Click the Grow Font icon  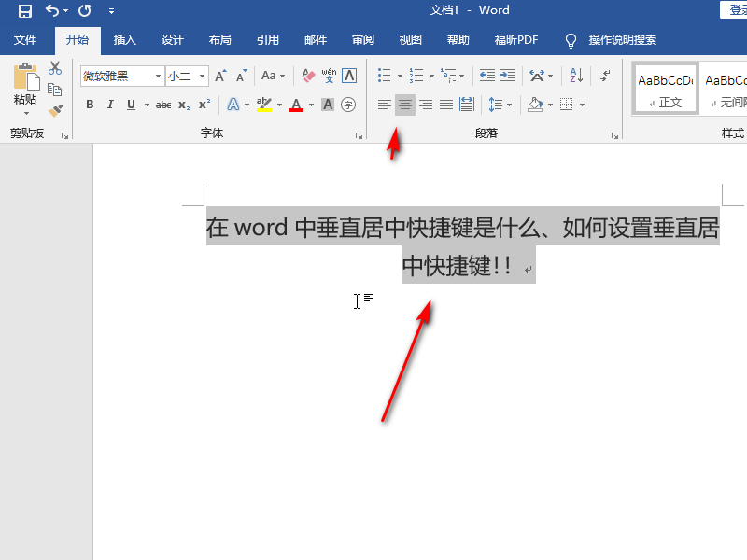click(220, 76)
